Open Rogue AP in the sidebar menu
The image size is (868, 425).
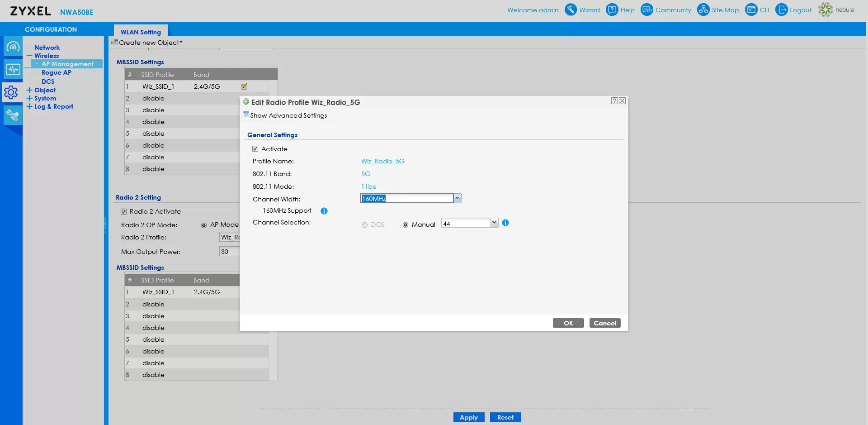tap(56, 72)
